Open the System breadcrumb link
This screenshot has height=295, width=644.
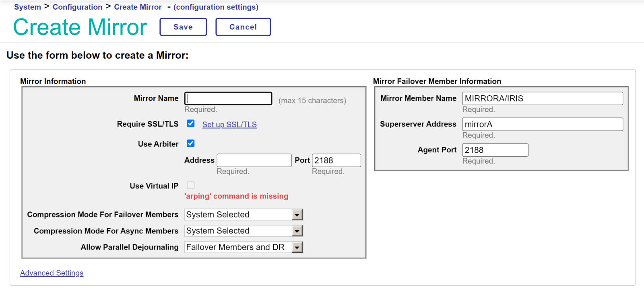pyautogui.click(x=27, y=7)
